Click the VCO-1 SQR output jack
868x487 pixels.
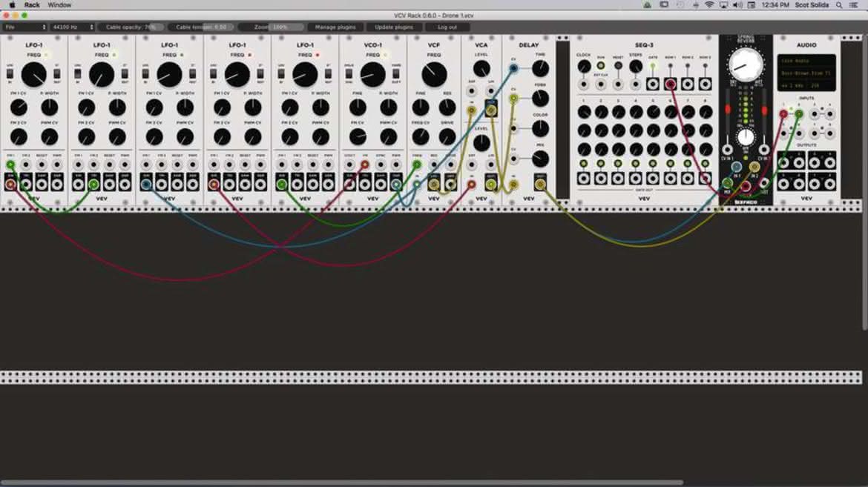click(x=396, y=185)
